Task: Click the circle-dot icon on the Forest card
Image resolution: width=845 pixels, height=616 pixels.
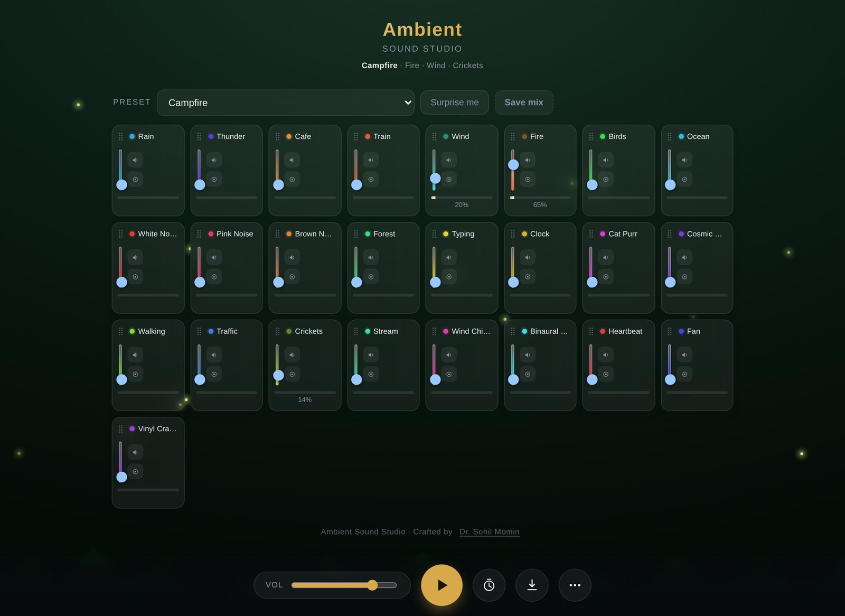Action: [371, 277]
